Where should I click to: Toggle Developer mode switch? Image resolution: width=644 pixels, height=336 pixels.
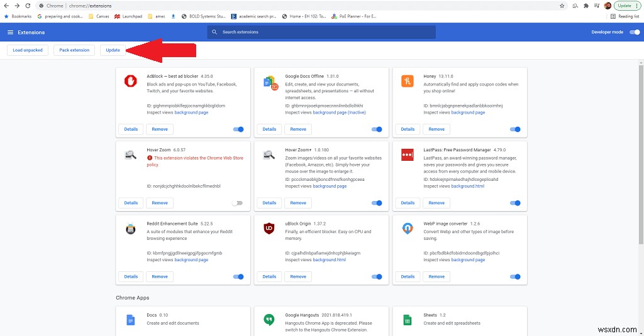click(x=635, y=32)
